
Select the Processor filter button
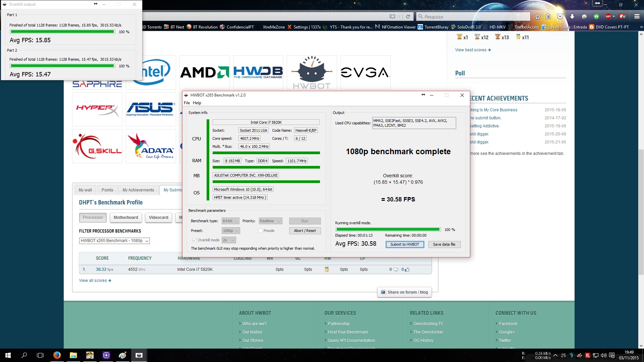[93, 218]
